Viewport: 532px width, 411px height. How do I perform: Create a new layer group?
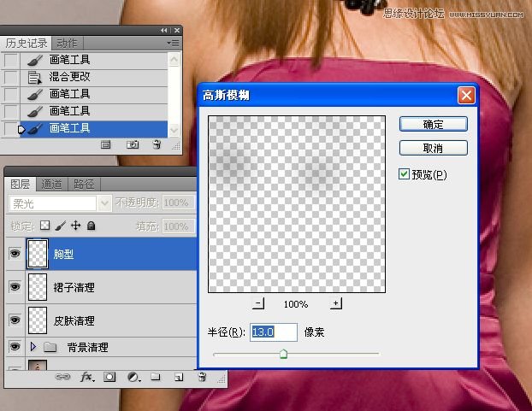[x=156, y=377]
